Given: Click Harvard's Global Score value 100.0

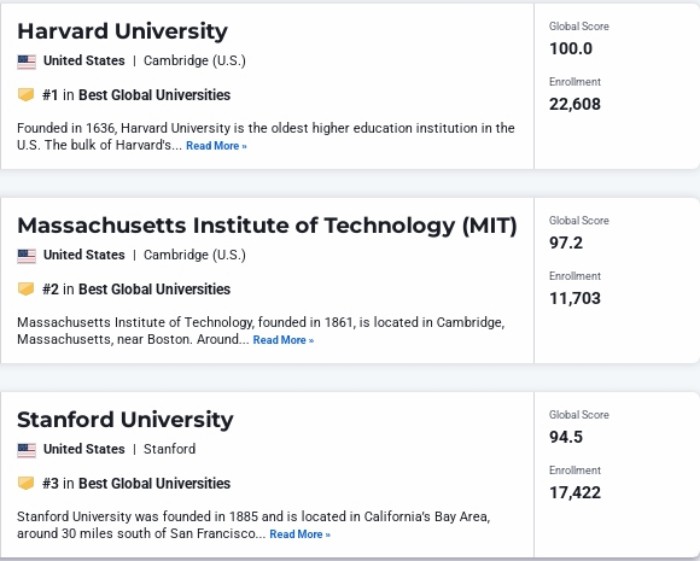Looking at the screenshot, I should click(x=571, y=48).
